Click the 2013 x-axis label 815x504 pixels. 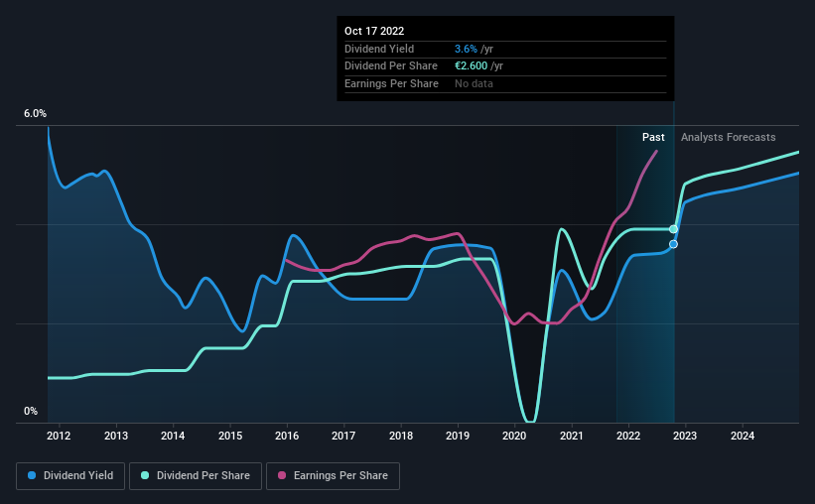click(x=116, y=436)
